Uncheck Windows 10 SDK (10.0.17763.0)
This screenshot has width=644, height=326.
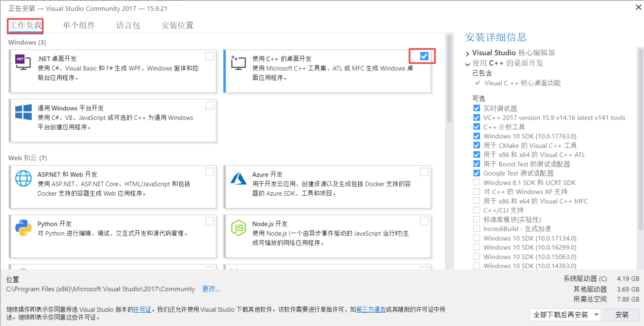476,136
